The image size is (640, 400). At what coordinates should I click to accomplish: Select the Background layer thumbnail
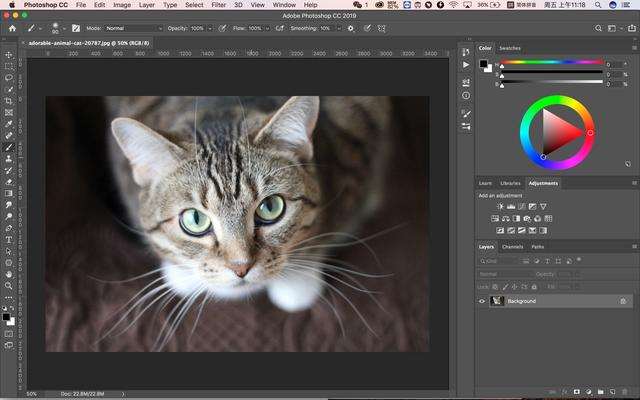(x=497, y=301)
